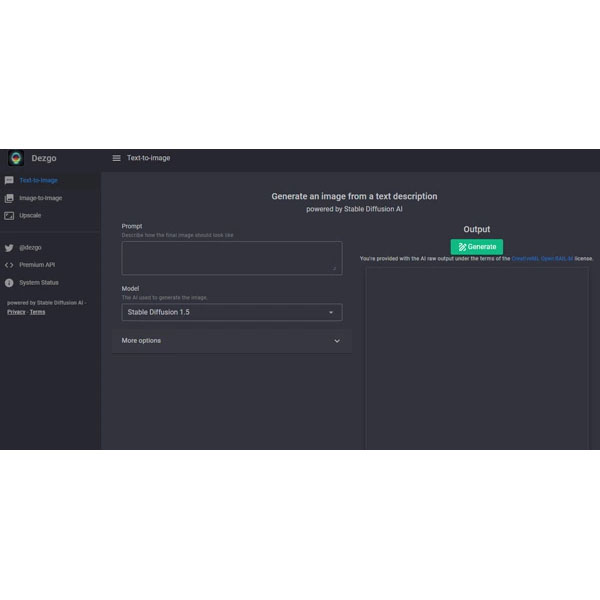Click the Text-to-image chat icon in sidebar
This screenshot has height=600, width=600.
tap(9, 181)
